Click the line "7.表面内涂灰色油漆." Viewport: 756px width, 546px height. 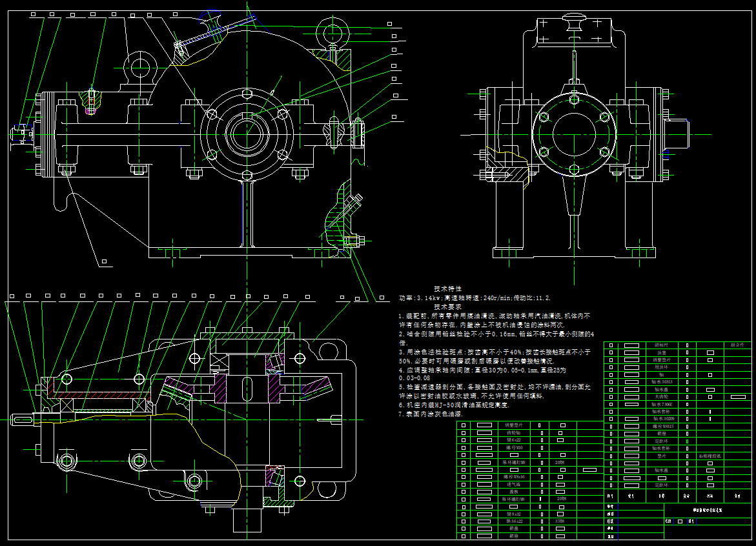[x=431, y=414]
